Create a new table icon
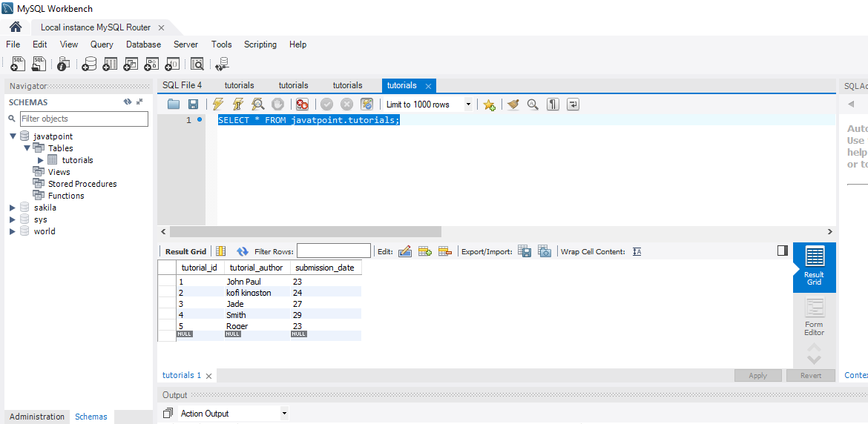868x424 pixels. point(110,64)
